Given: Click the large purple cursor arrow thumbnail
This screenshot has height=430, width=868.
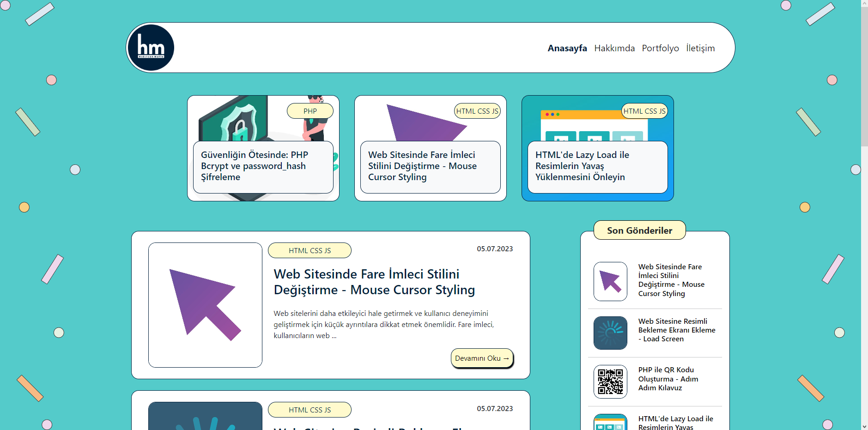Looking at the screenshot, I should click(x=205, y=305).
